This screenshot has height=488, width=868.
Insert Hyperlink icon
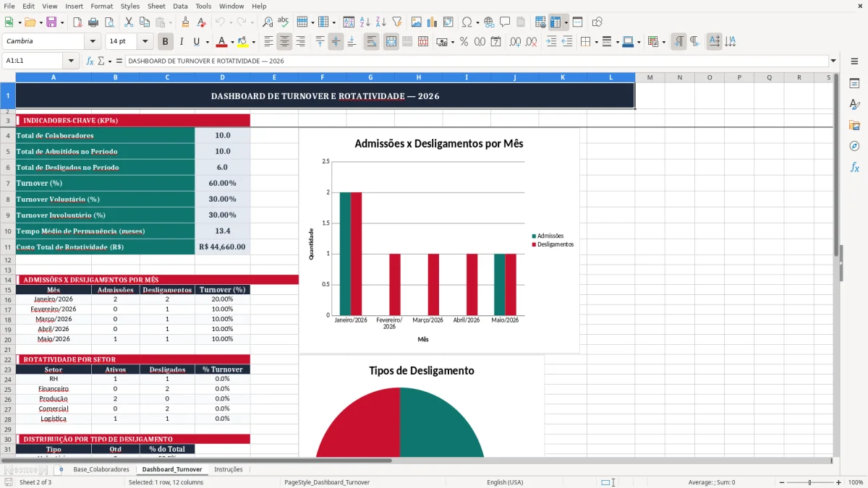(x=489, y=22)
